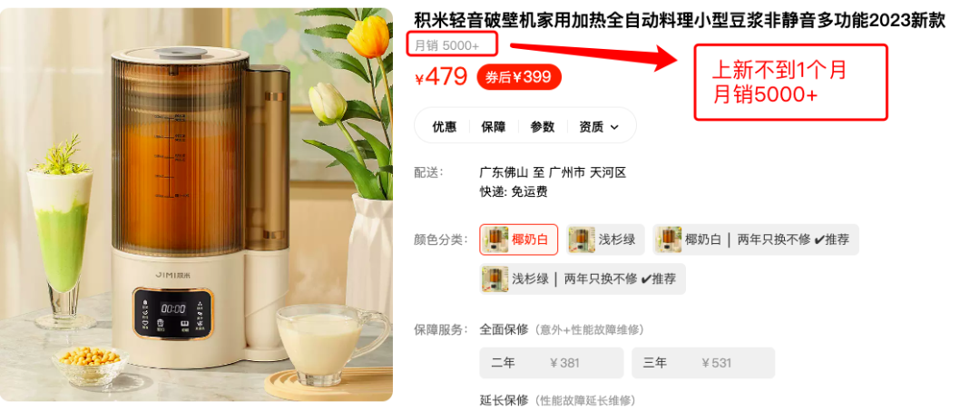Click the 浅杉绿 color swatch thumbnail
The image size is (980, 411).
pos(582,240)
